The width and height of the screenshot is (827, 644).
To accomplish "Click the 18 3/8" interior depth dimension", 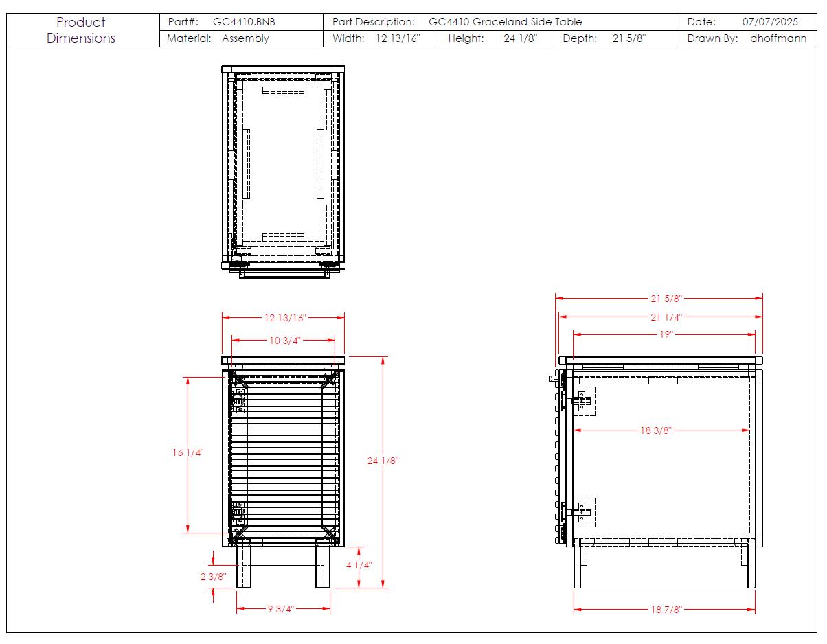I will pyautogui.click(x=655, y=430).
